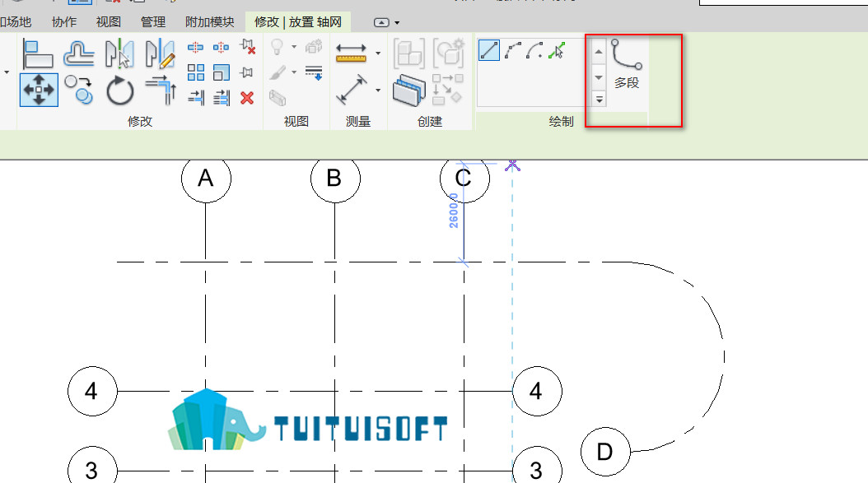Click the Create Similar icon
The width and height of the screenshot is (868, 483).
447,90
